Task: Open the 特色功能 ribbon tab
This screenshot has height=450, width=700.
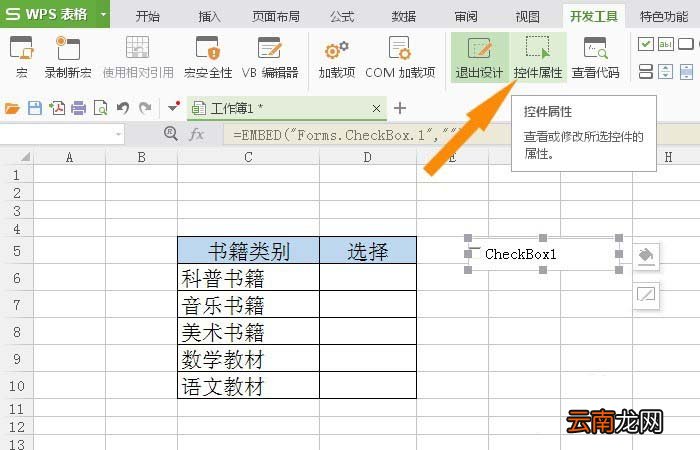Action: [664, 17]
